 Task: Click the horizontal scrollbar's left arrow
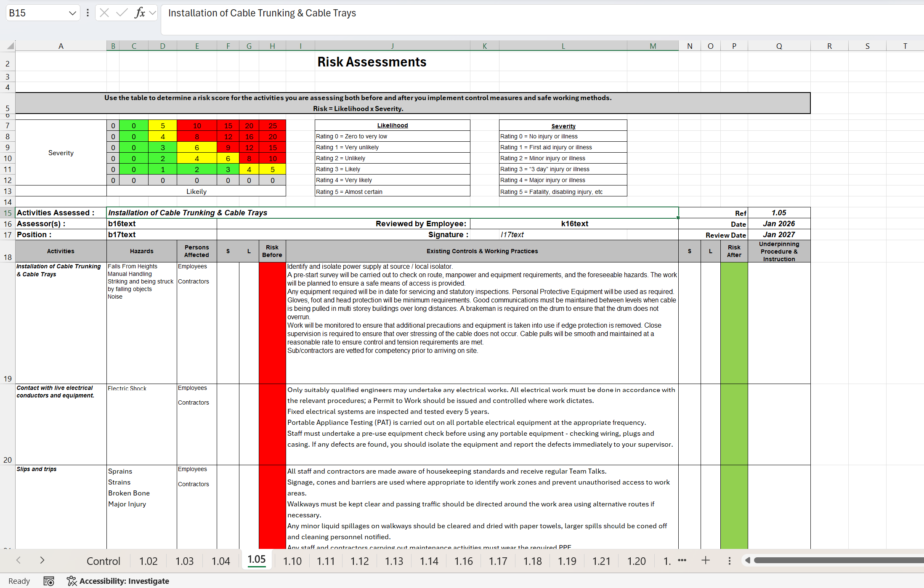(x=748, y=560)
